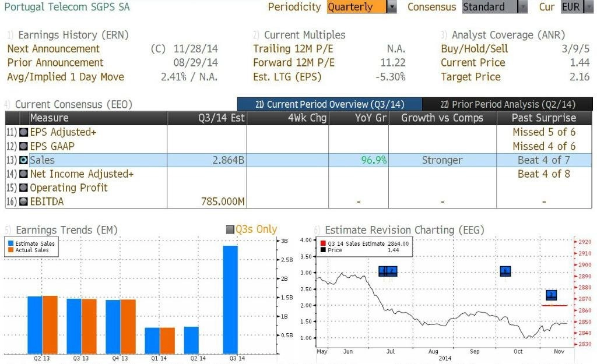Click the Current Price value 1.44
The image size is (597, 364).
click(580, 63)
